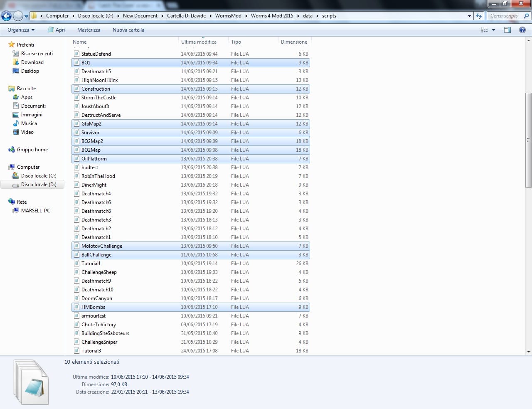Select the Construction file
The image size is (532, 409).
[x=191, y=89]
